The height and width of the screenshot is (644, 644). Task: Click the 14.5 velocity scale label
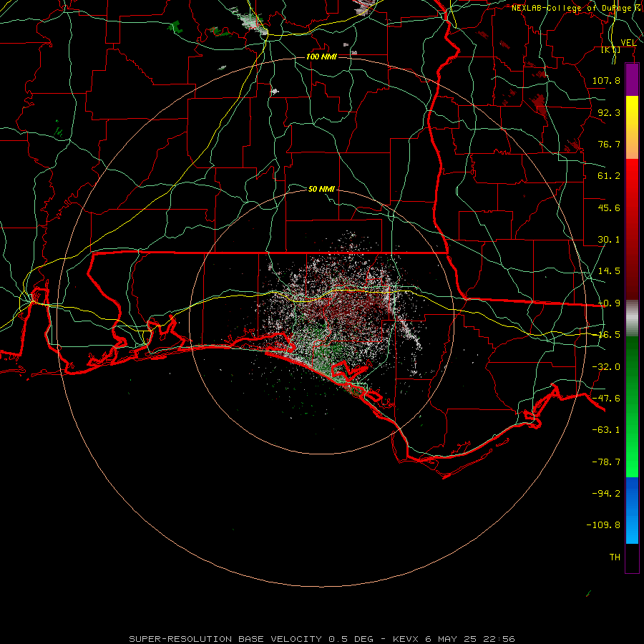click(609, 271)
